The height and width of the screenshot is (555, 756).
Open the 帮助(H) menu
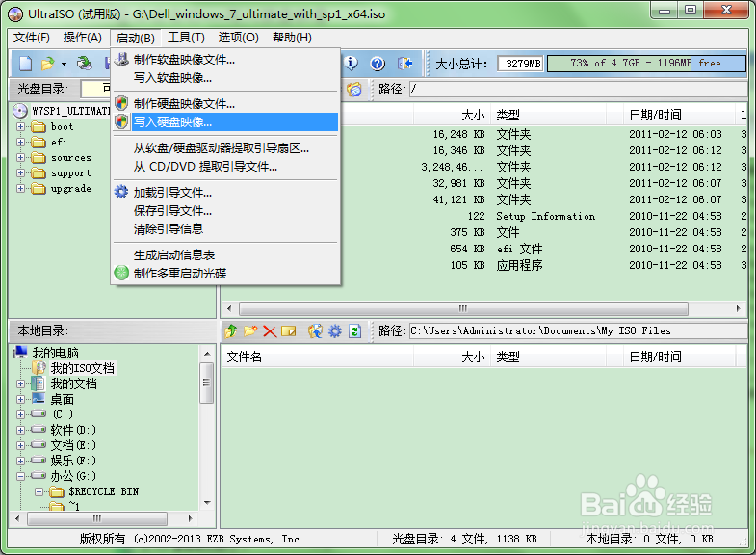point(292,38)
